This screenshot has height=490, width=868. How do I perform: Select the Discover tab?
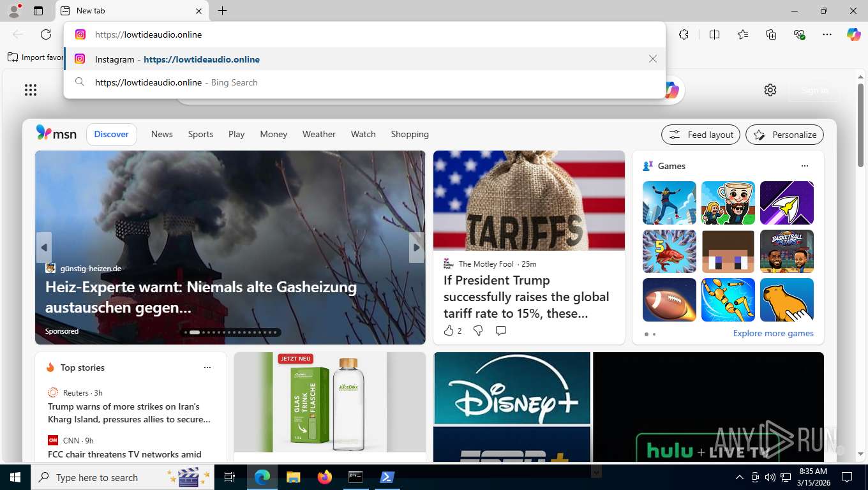click(112, 134)
